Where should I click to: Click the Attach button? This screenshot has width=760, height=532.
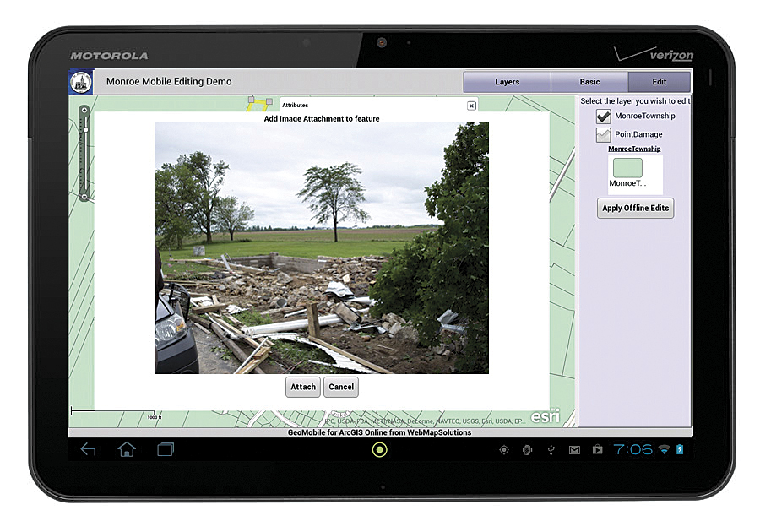click(303, 387)
